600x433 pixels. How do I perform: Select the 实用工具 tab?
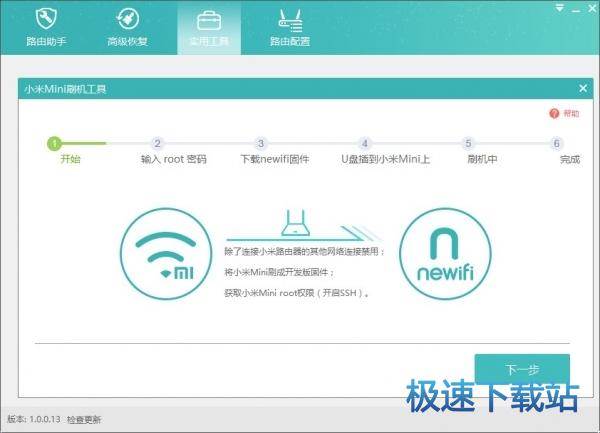209,28
